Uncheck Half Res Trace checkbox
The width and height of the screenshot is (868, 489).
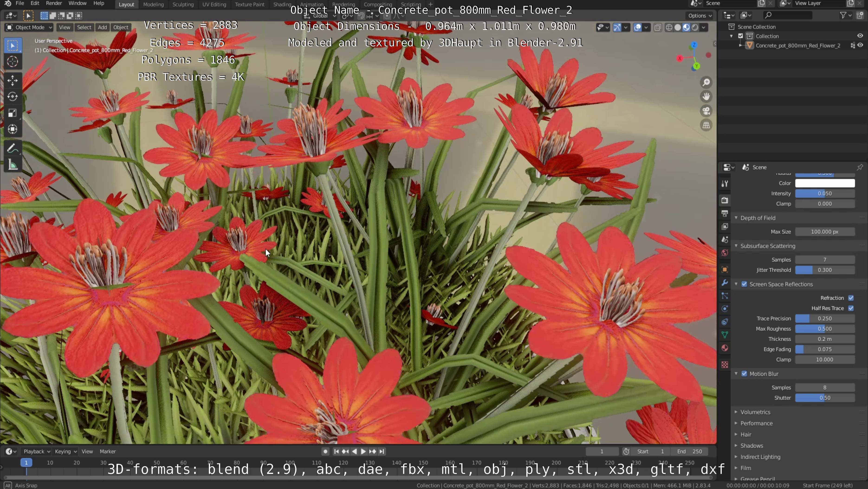[x=851, y=308]
